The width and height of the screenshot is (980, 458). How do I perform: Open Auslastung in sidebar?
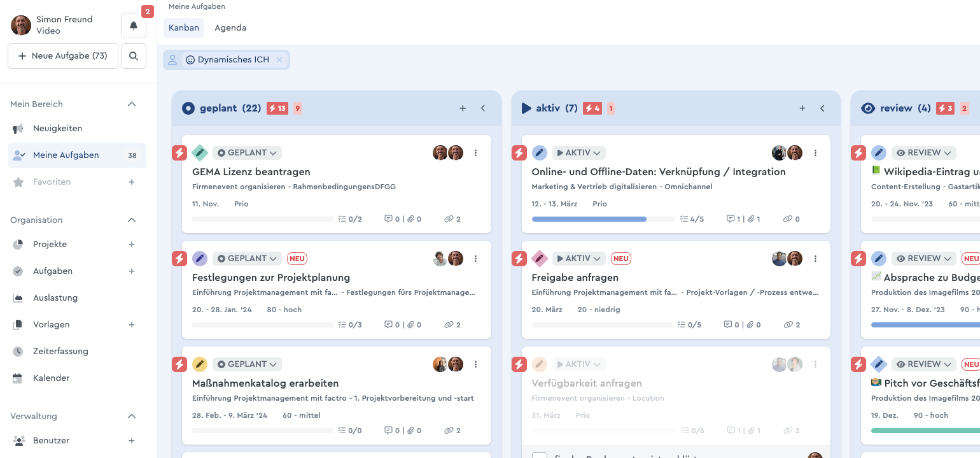[55, 298]
